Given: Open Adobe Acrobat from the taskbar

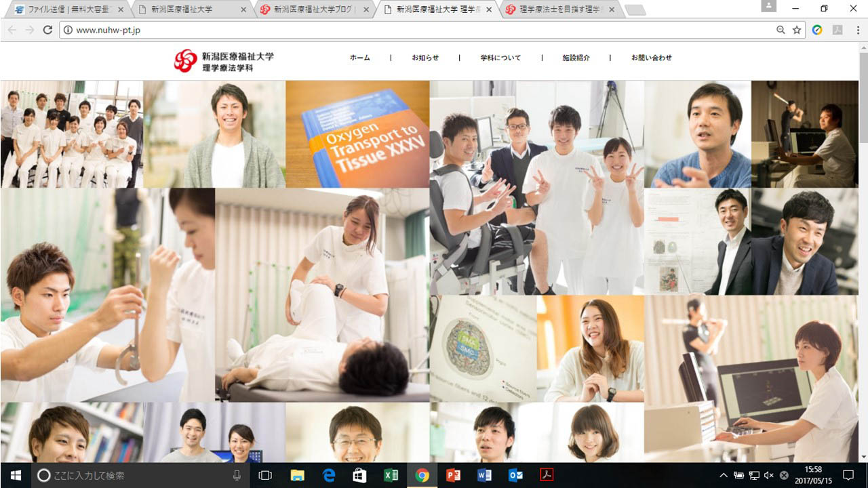Looking at the screenshot, I should click(547, 475).
